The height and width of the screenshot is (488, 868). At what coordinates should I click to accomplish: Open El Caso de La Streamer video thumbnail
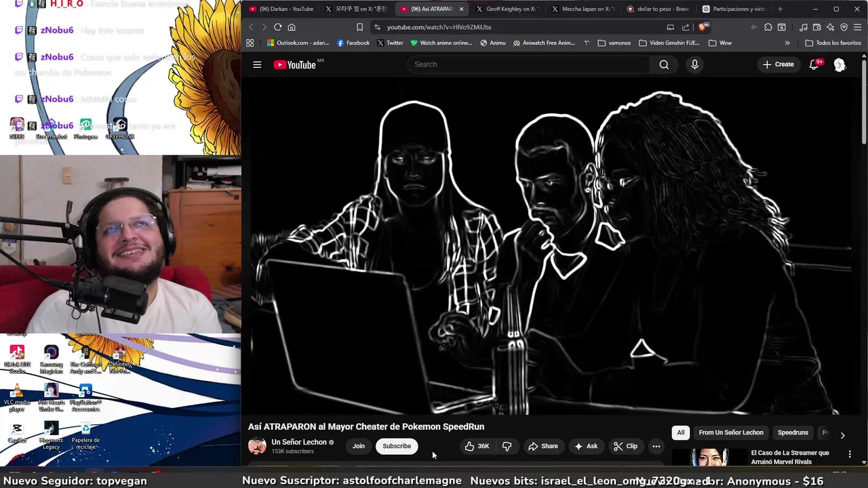pyautogui.click(x=709, y=457)
